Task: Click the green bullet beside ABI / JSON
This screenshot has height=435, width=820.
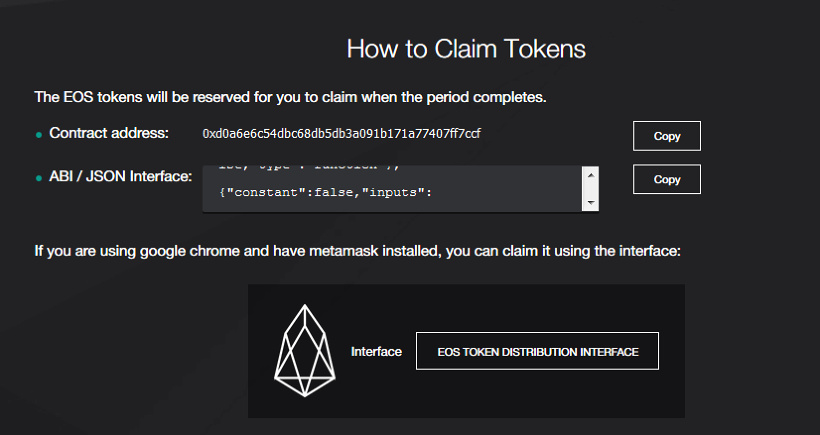Action: tap(39, 179)
